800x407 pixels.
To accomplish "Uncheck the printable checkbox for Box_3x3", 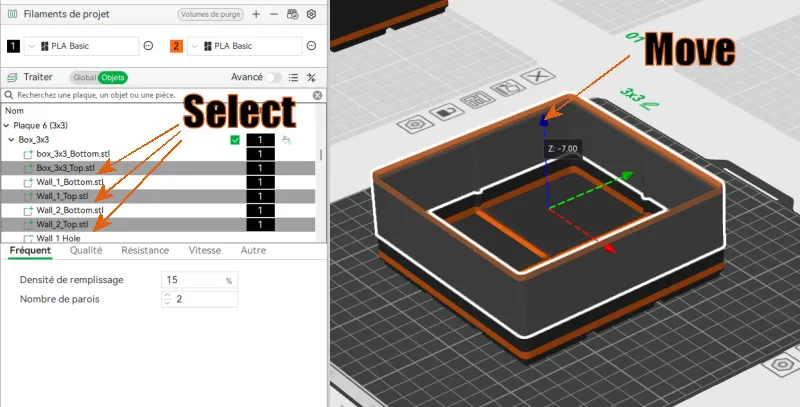I will coord(235,140).
